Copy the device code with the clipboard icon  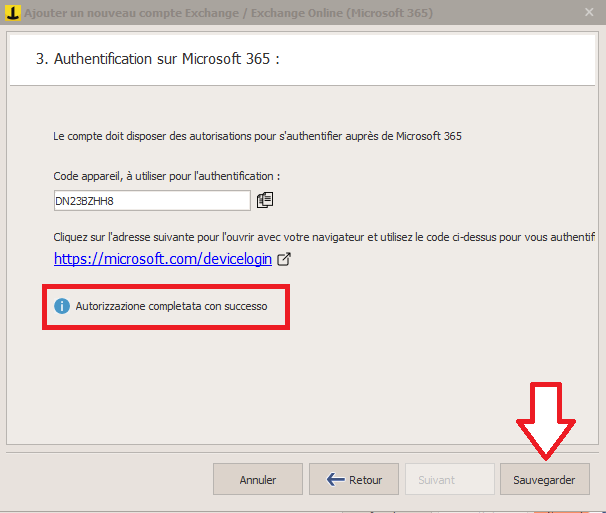coord(265,200)
